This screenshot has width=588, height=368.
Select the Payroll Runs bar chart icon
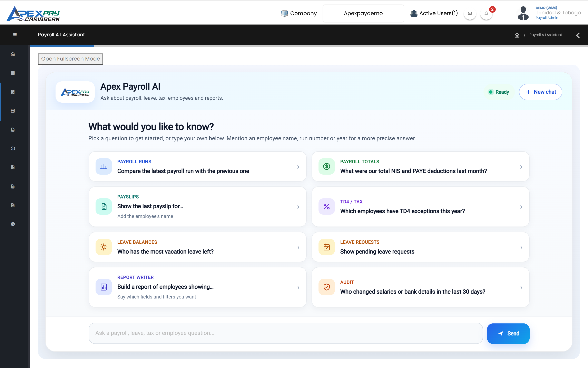tap(104, 166)
